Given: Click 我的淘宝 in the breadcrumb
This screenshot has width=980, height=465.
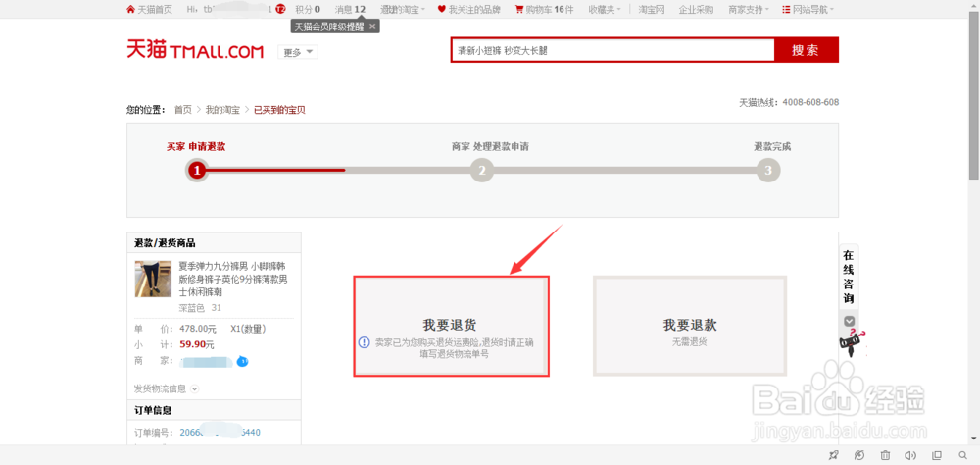Looking at the screenshot, I should tap(222, 110).
